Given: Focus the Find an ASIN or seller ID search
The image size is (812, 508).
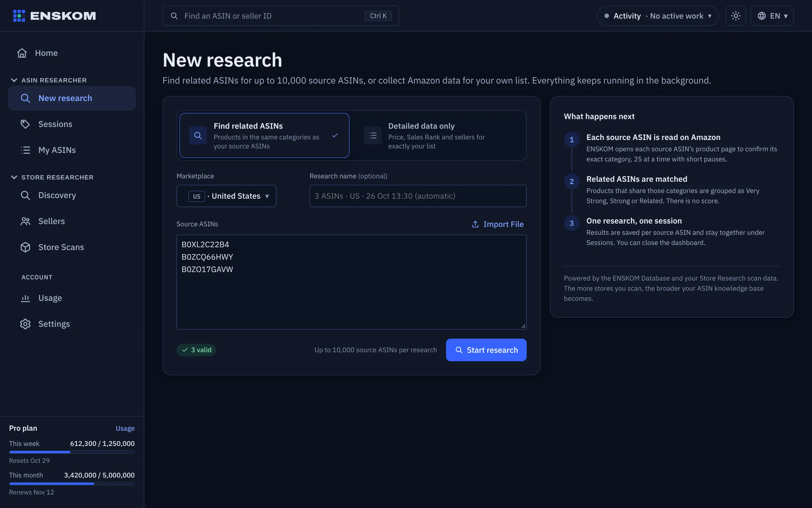Looking at the screenshot, I should pyautogui.click(x=281, y=16).
